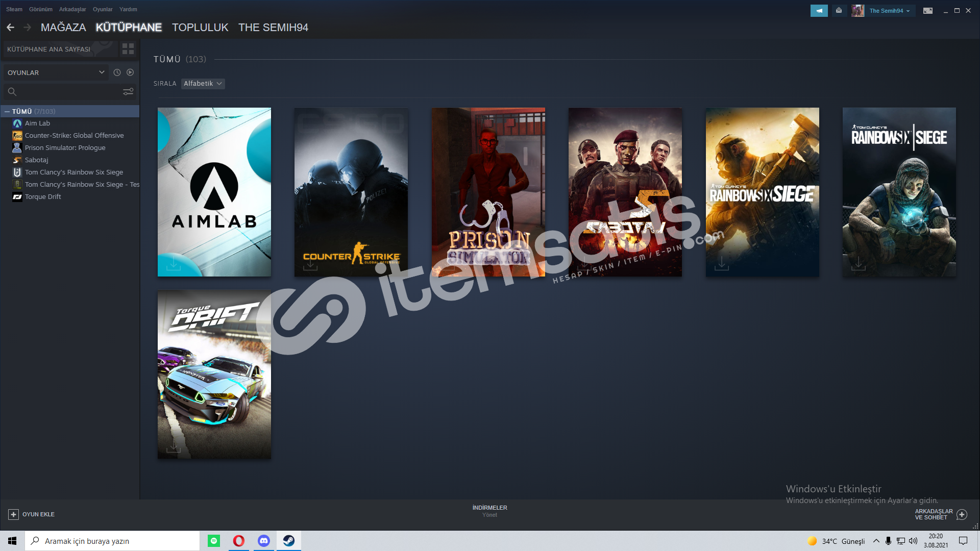980x551 pixels.
Task: Click the Windows taskbar search box
Action: point(112,541)
